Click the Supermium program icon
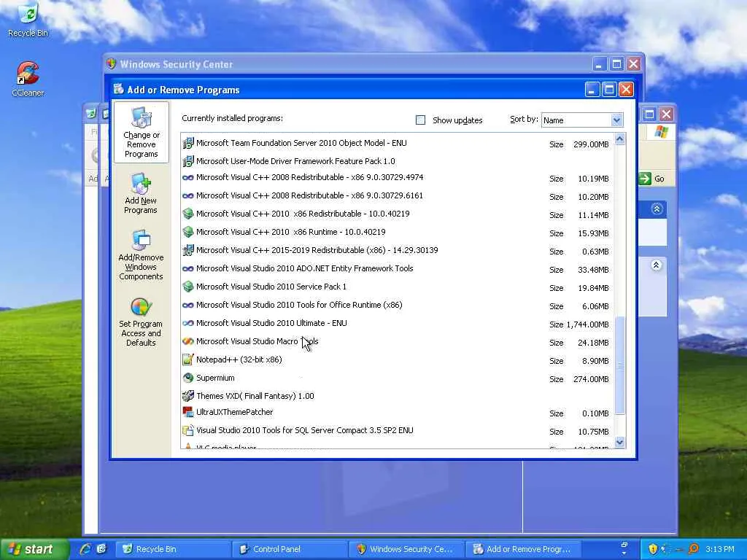The height and width of the screenshot is (560, 747). [188, 378]
